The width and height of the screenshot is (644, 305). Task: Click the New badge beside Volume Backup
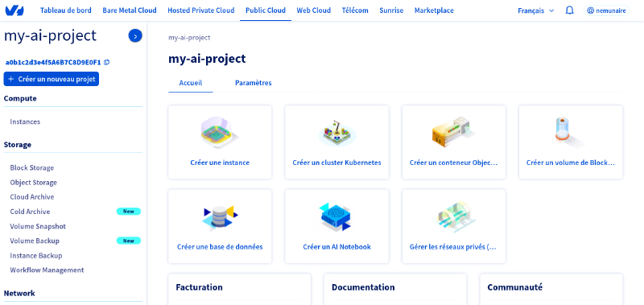(x=129, y=241)
